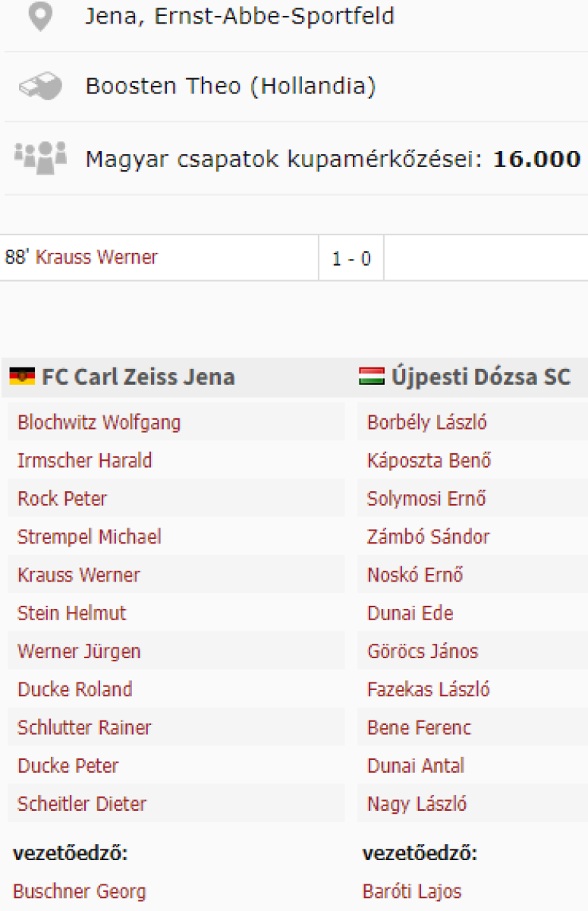Select Káposzta Benő from Újpest lineup
The image size is (588, 911).
click(x=429, y=461)
